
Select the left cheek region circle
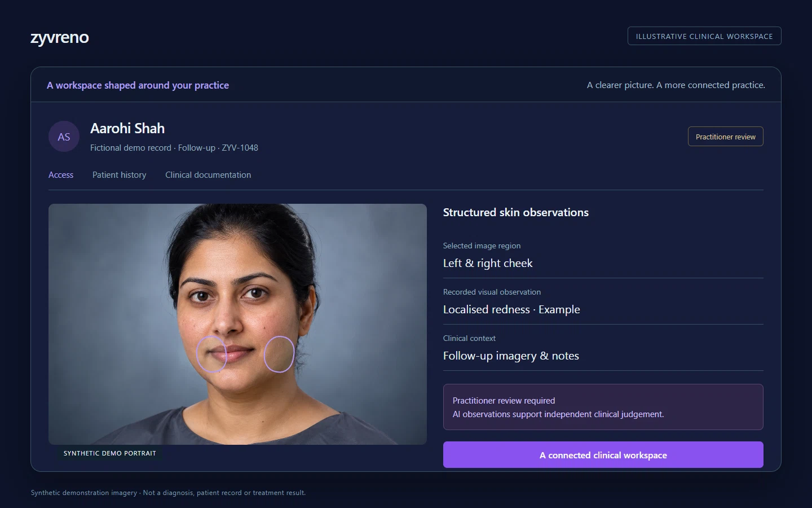pos(211,354)
